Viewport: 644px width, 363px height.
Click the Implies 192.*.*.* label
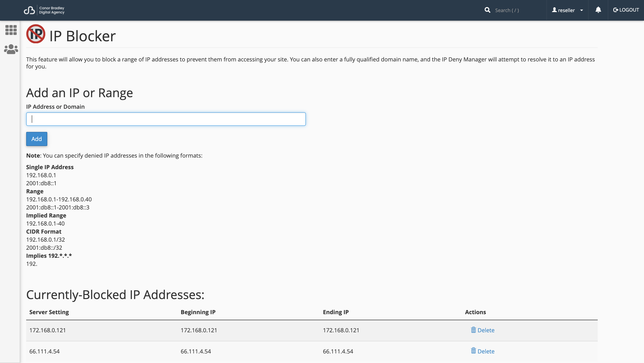[49, 256]
